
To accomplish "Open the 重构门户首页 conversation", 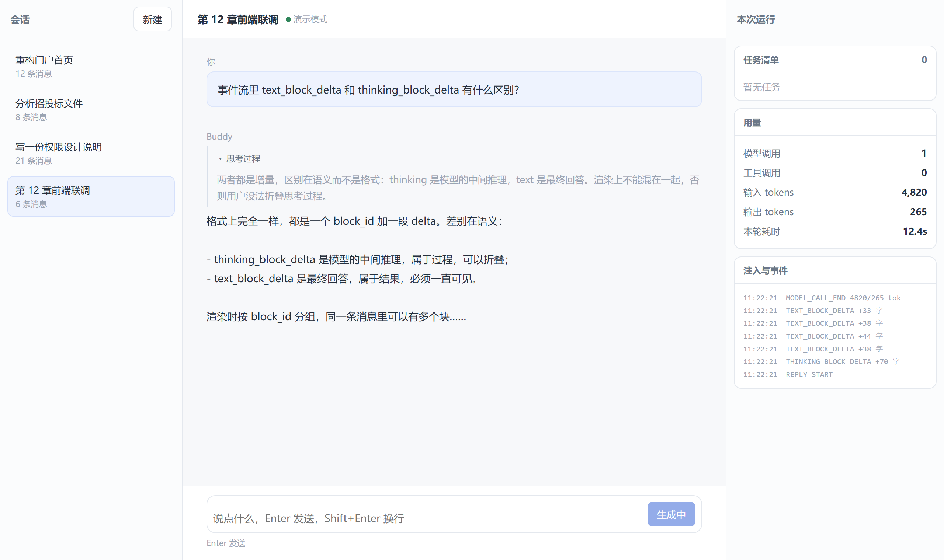I will coord(91,66).
